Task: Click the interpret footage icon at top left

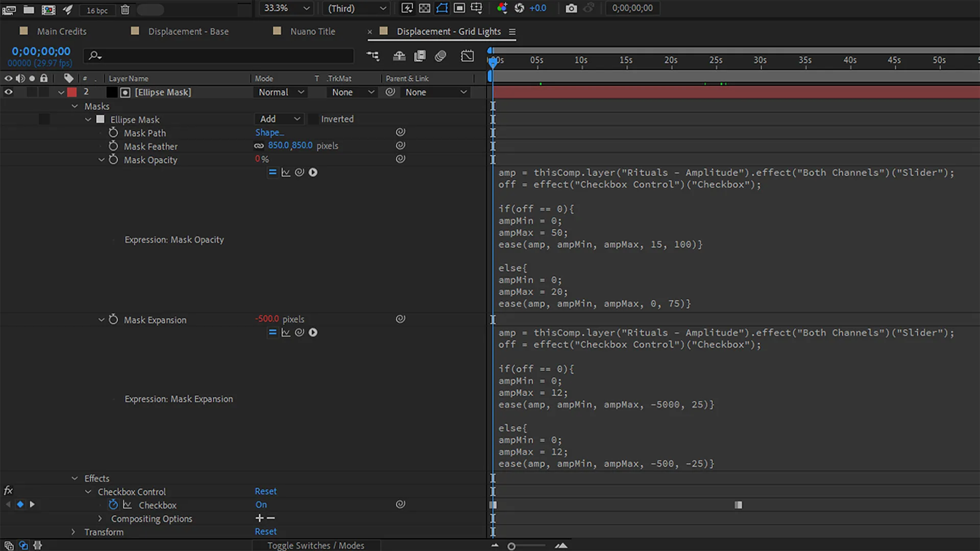Action: 9,9
